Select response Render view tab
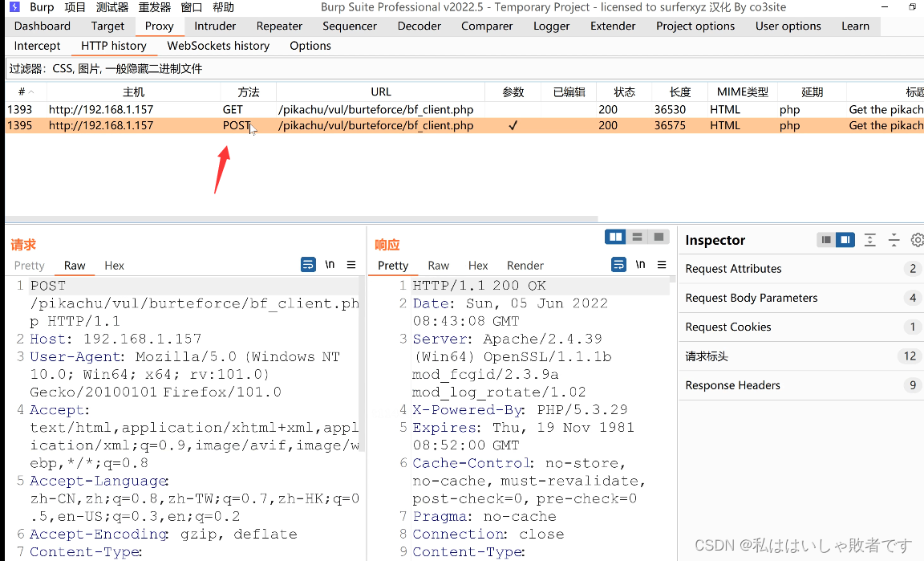The height and width of the screenshot is (561, 924). point(525,266)
